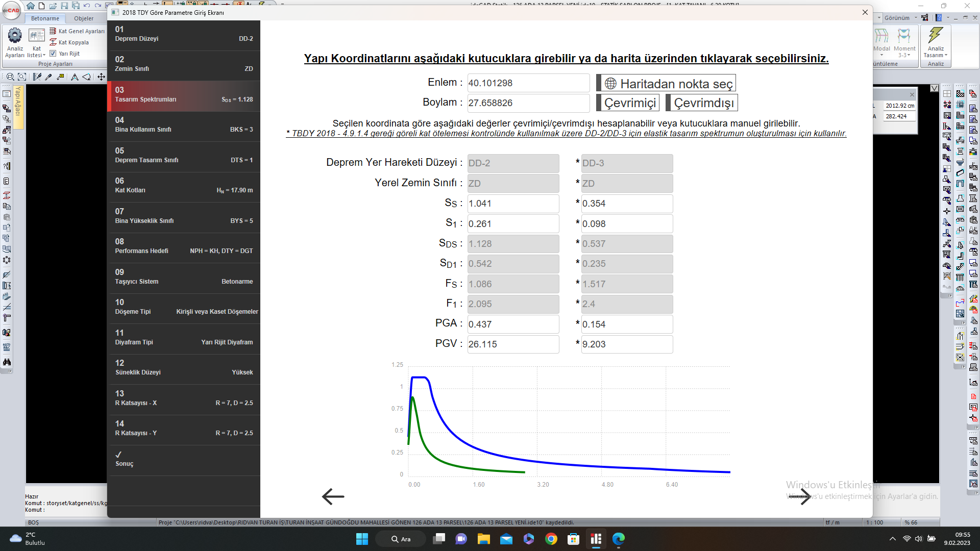Toggle the Yarı Rijit checkbox
980x551 pixels.
click(53, 54)
